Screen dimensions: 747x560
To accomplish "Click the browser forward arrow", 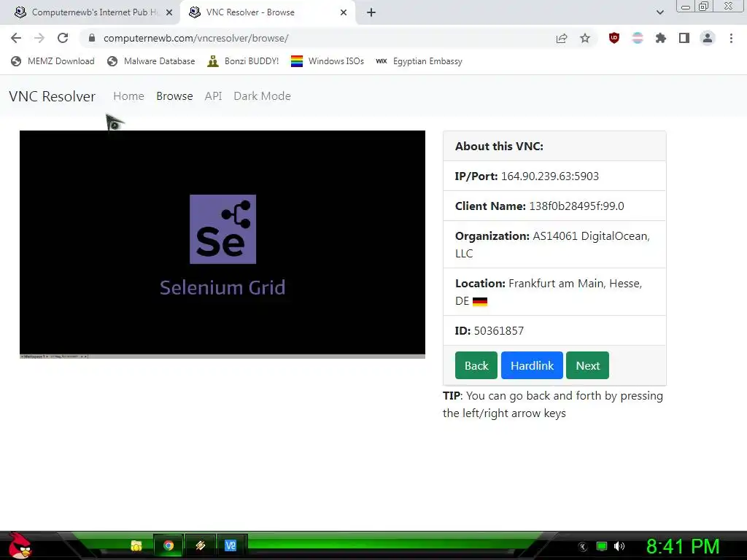I will (39, 38).
